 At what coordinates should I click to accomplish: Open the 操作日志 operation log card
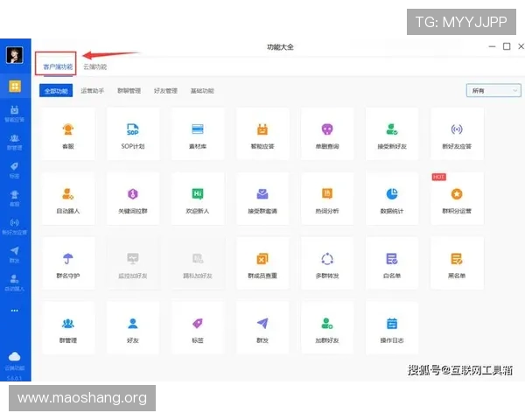pyautogui.click(x=392, y=328)
